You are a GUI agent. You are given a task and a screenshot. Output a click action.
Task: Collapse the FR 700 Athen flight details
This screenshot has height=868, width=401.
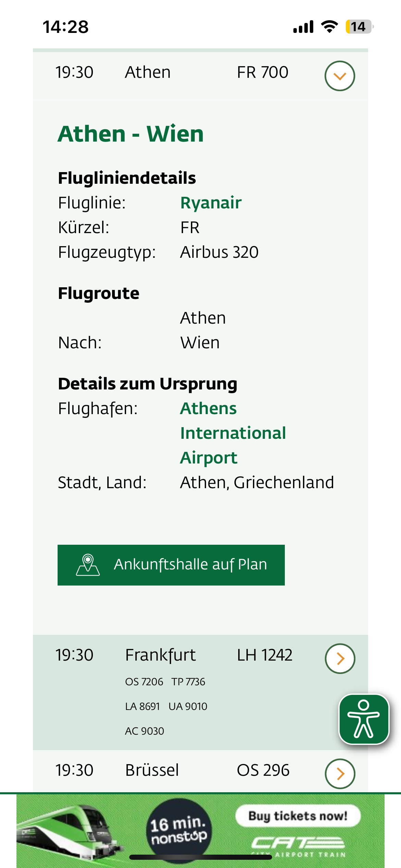tap(340, 76)
